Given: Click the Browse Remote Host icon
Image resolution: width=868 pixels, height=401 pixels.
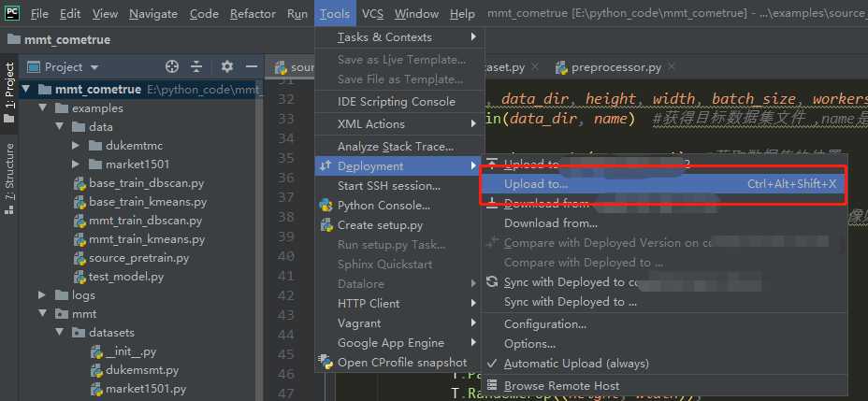Looking at the screenshot, I should tap(492, 385).
